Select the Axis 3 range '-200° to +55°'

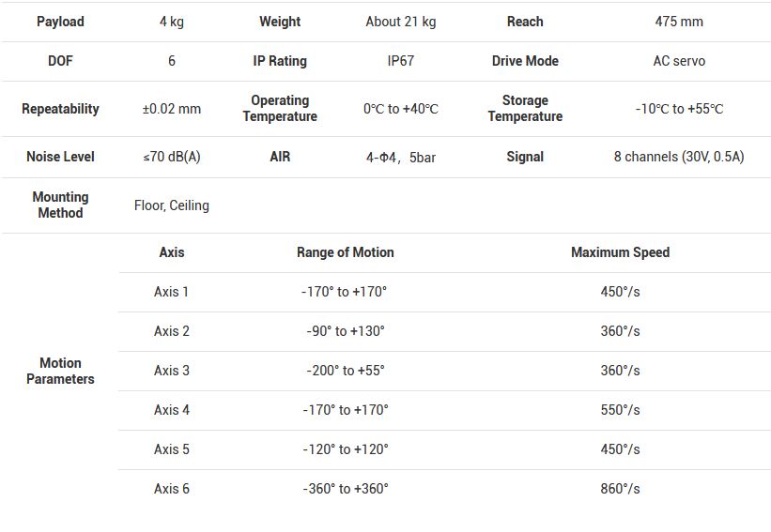click(346, 371)
